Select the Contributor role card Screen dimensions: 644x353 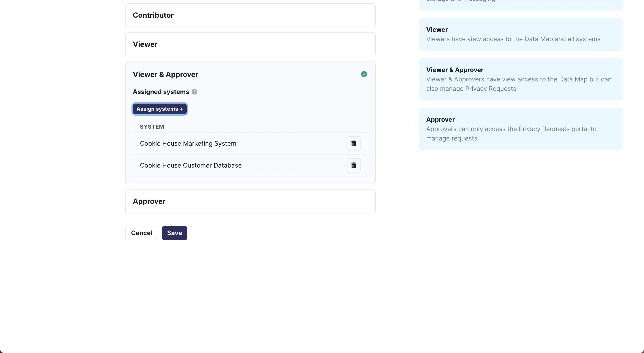tap(250, 15)
